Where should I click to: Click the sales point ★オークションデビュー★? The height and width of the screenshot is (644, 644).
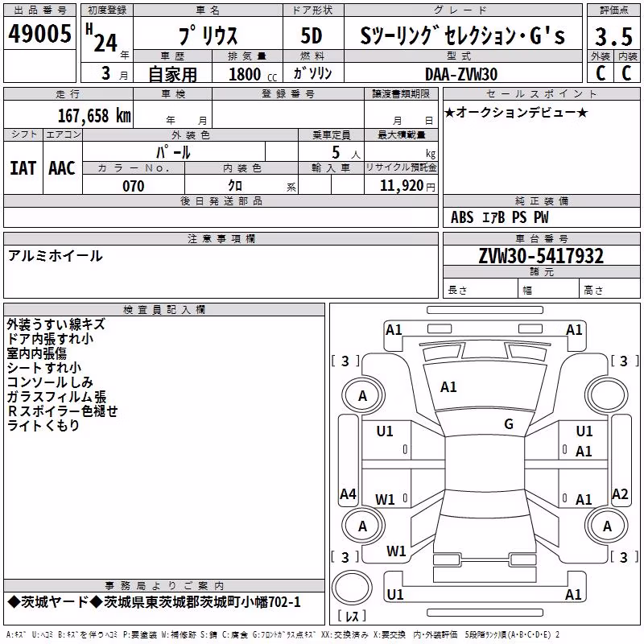click(516, 112)
